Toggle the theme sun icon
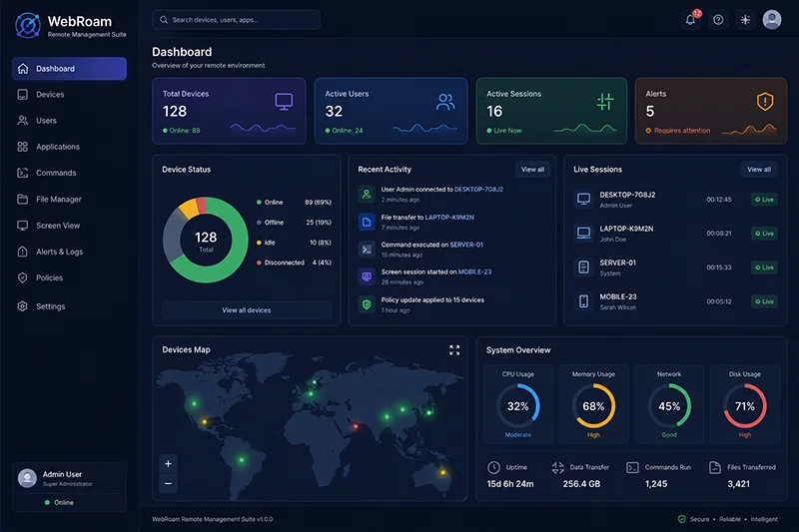The image size is (799, 532). 745,20
